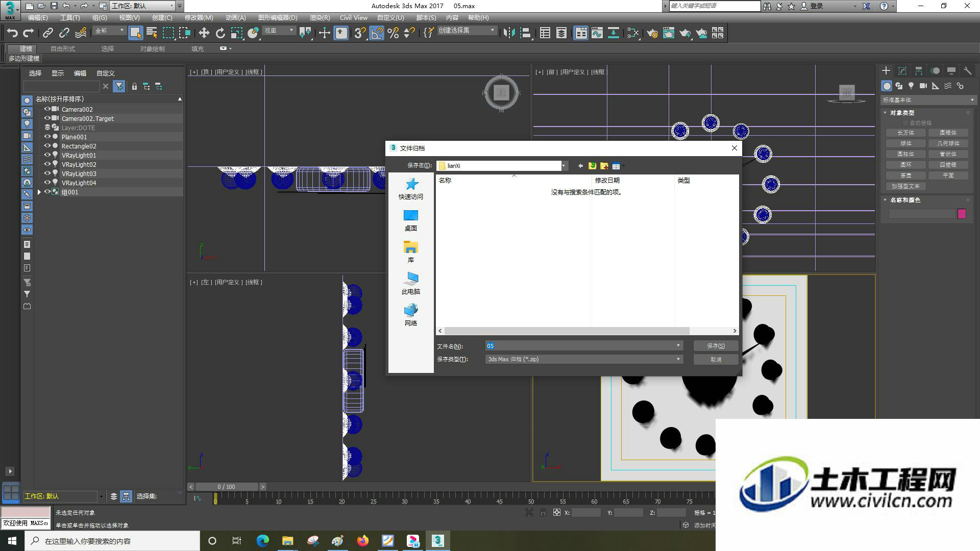980x551 pixels.
Task: Click the 平面 plane primitive button
Action: 948,176
